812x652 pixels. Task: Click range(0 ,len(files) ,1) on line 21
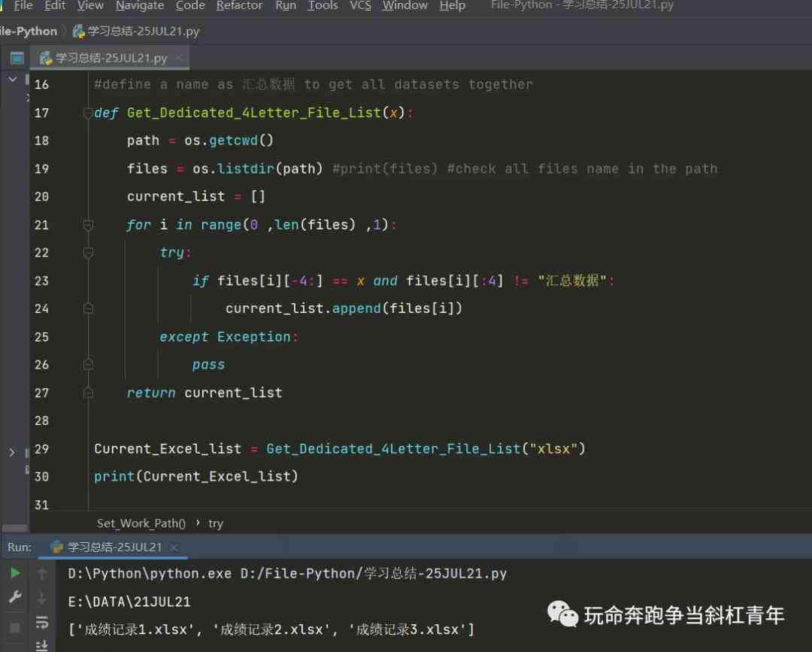294,225
